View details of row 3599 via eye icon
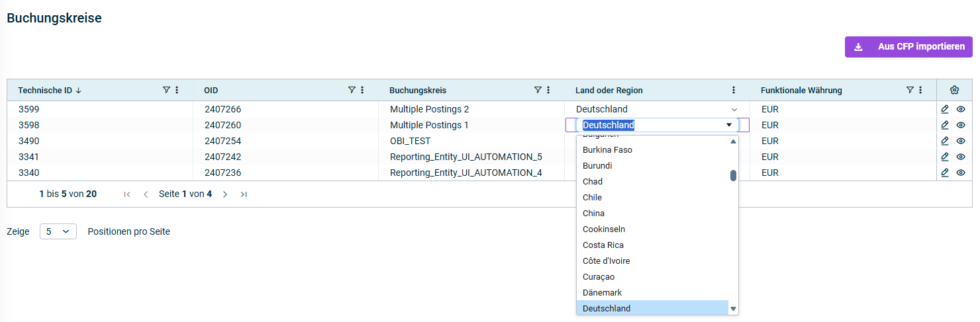 [x=961, y=109]
